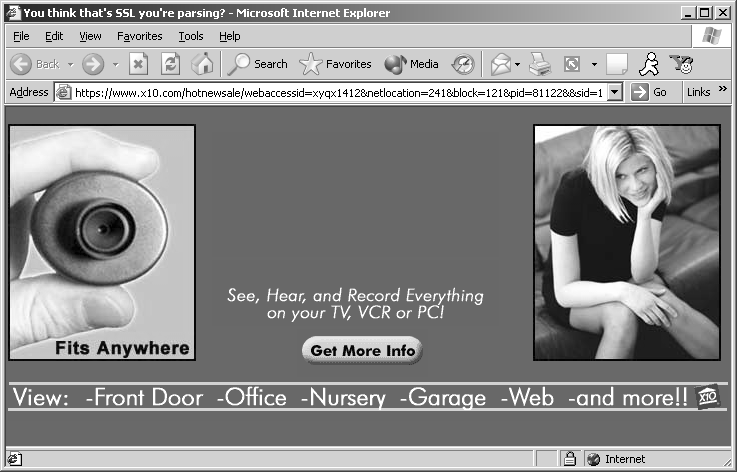Click the -Garage banner text

[x=443, y=398]
